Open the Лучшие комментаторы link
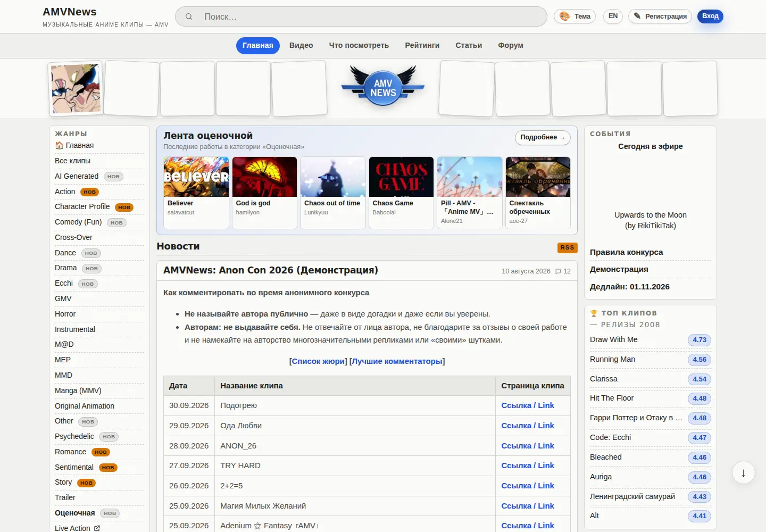Screen dimensions: 766x532 pos(397,361)
